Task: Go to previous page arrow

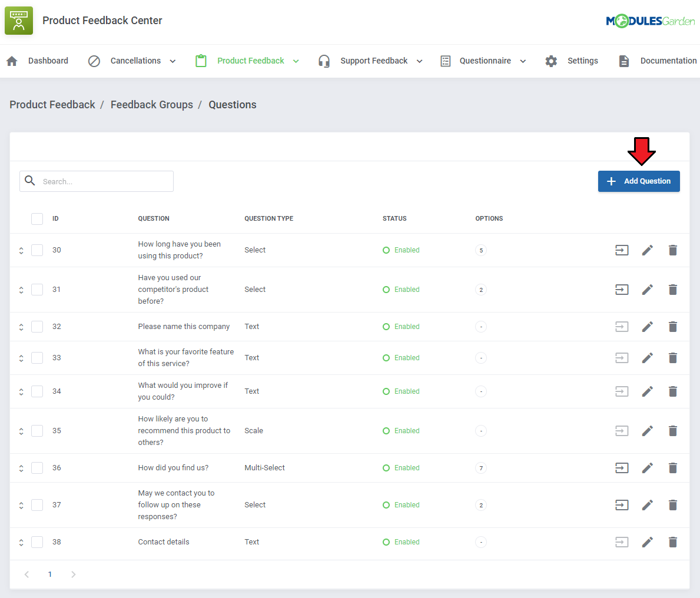Action: [26, 574]
